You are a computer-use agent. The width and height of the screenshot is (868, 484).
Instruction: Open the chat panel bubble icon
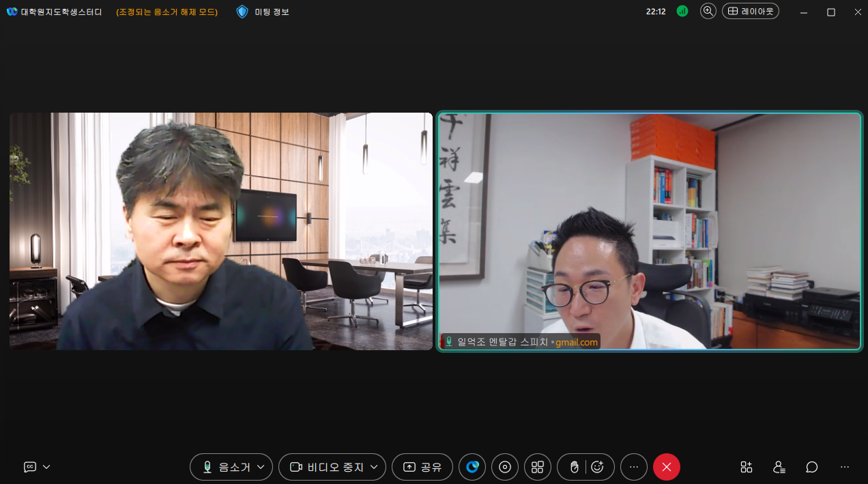coord(812,467)
